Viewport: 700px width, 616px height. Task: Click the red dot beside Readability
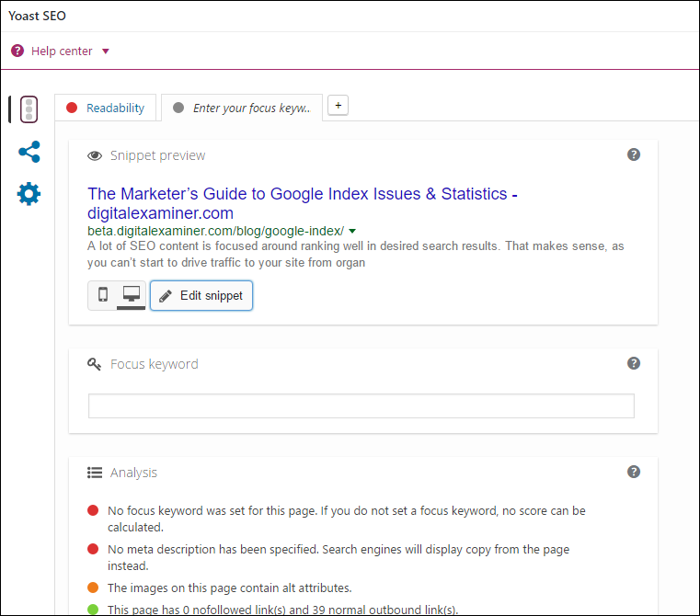pos(72,108)
